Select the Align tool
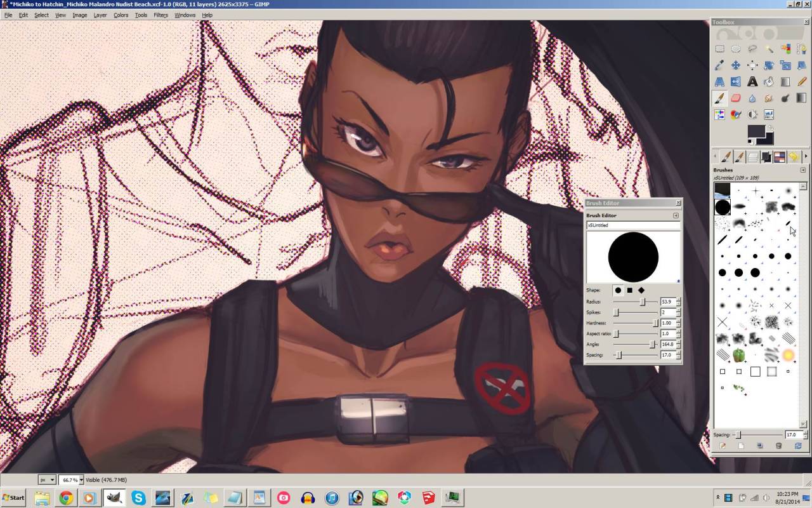 click(752, 65)
